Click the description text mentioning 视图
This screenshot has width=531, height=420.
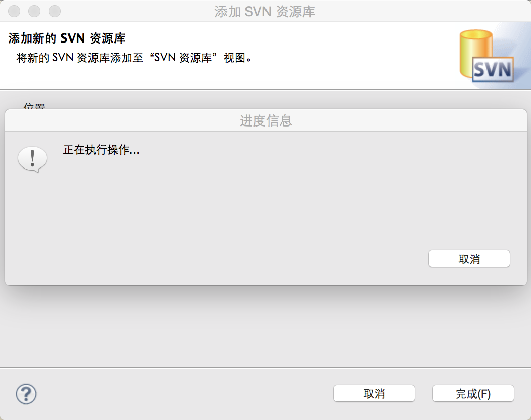coord(134,58)
